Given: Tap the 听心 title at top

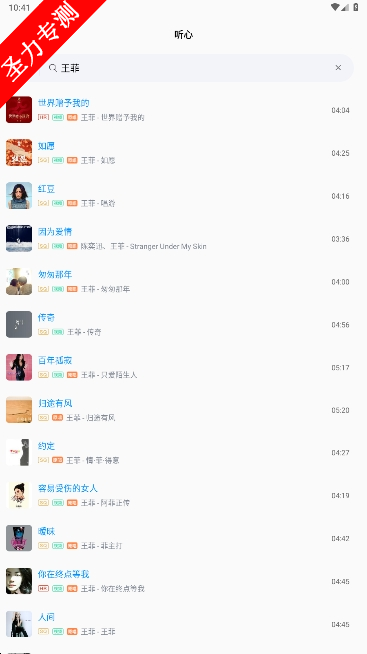Looking at the screenshot, I should coord(184,35).
